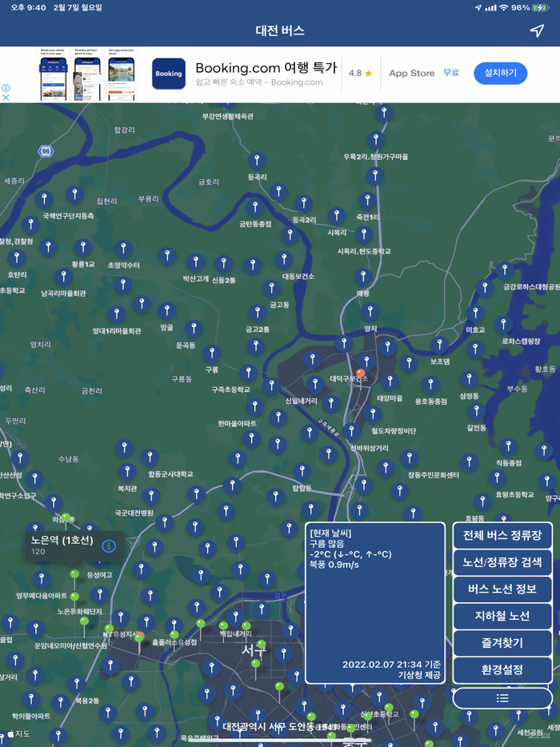
Task: Select the bus stop pin for 남곡리마을회관
Action: [63, 278]
